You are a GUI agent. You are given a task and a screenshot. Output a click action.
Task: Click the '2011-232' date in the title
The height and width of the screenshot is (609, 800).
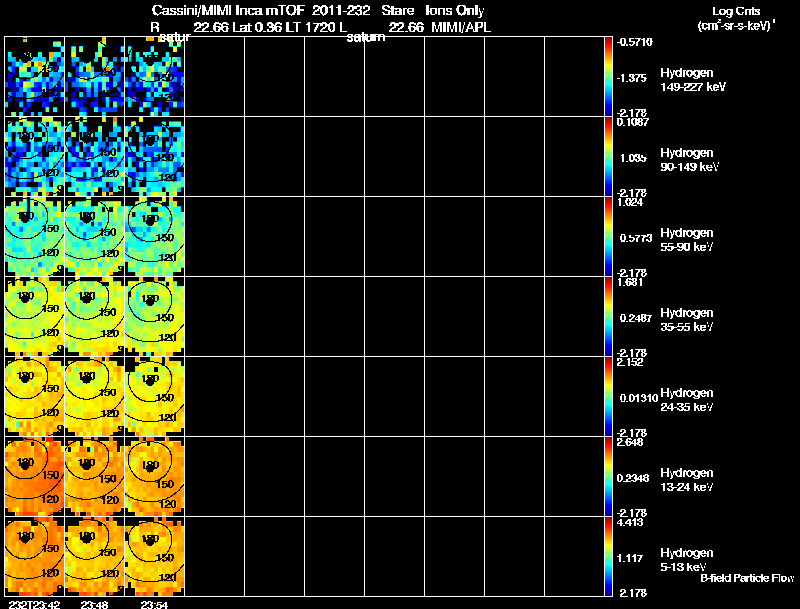click(341, 10)
